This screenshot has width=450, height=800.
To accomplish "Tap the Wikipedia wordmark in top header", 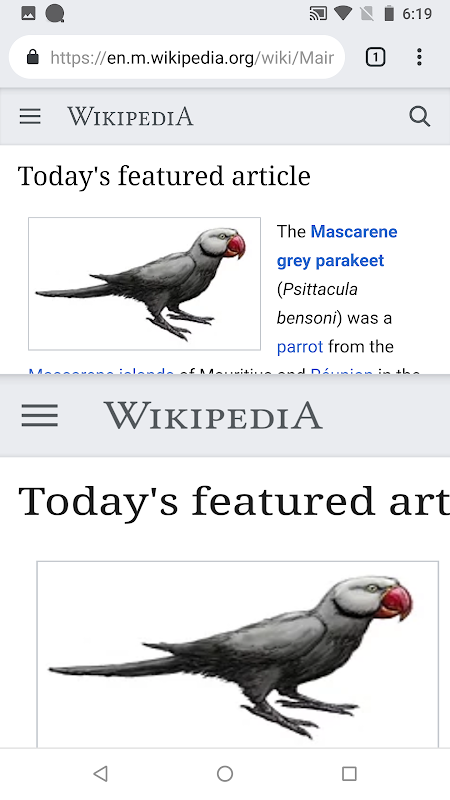I will tap(131, 116).
